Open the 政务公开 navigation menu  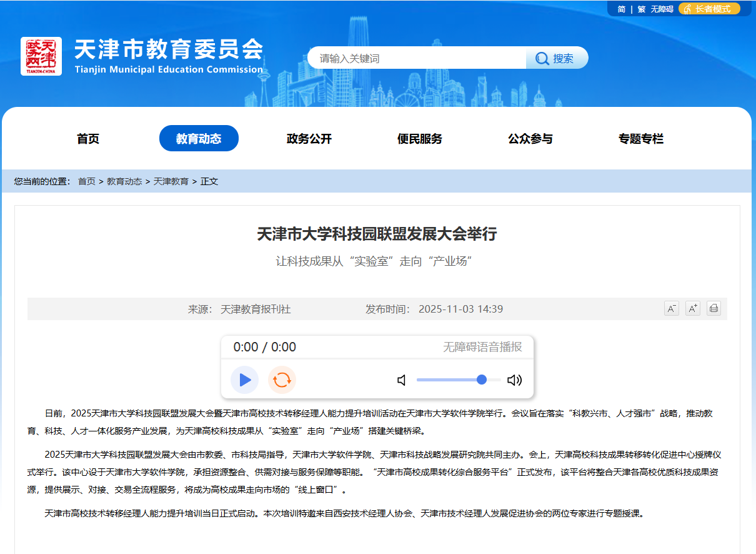(309, 139)
